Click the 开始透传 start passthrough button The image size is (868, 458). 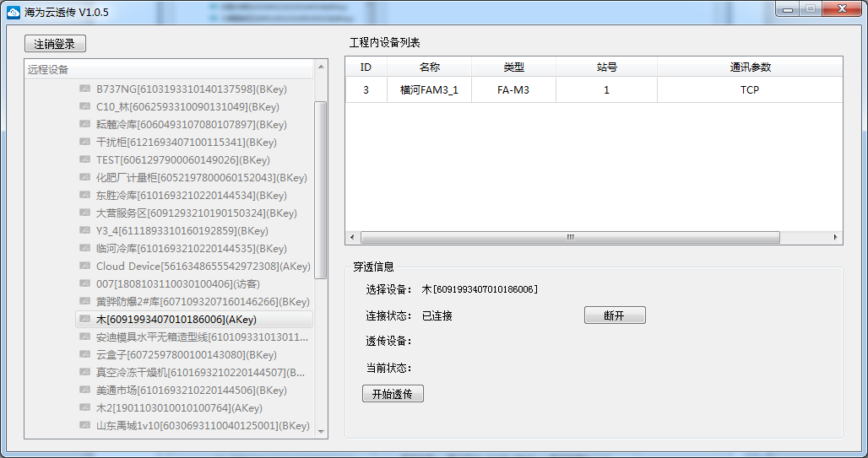[x=393, y=394]
